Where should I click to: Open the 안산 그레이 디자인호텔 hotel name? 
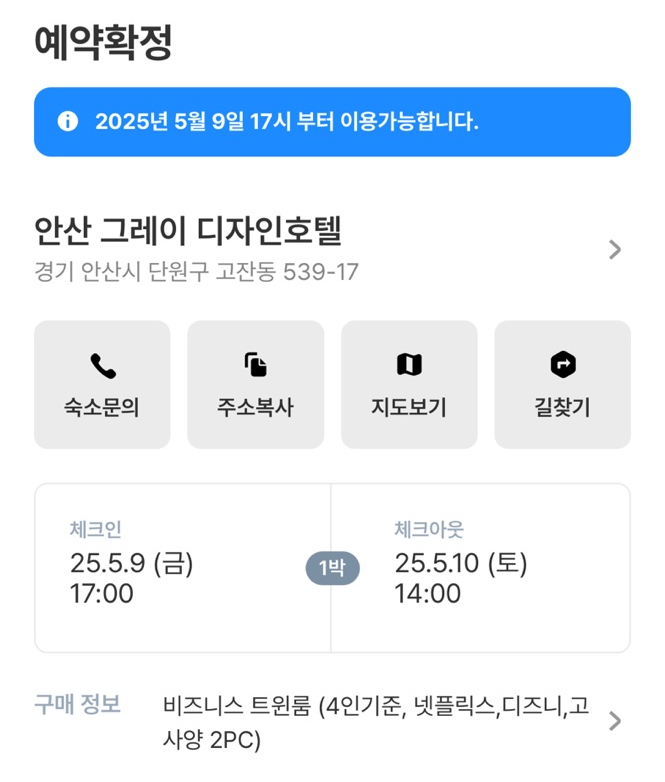[x=188, y=233]
